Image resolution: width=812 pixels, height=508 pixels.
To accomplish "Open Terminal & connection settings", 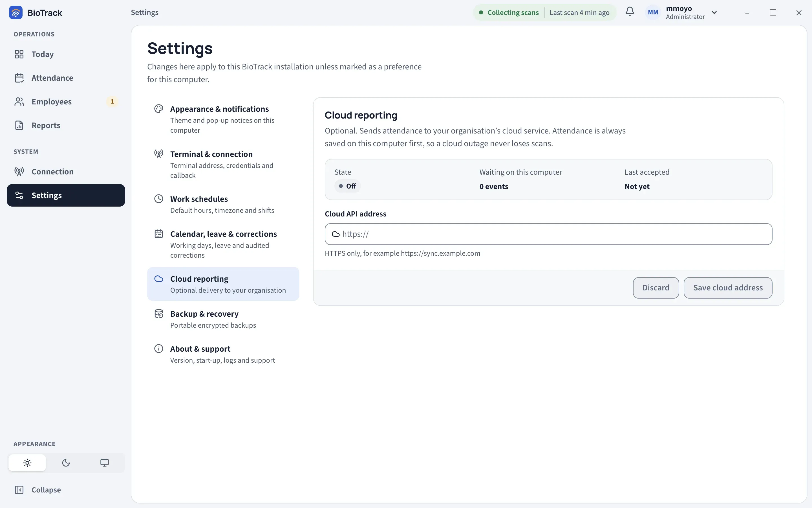I will (x=223, y=164).
